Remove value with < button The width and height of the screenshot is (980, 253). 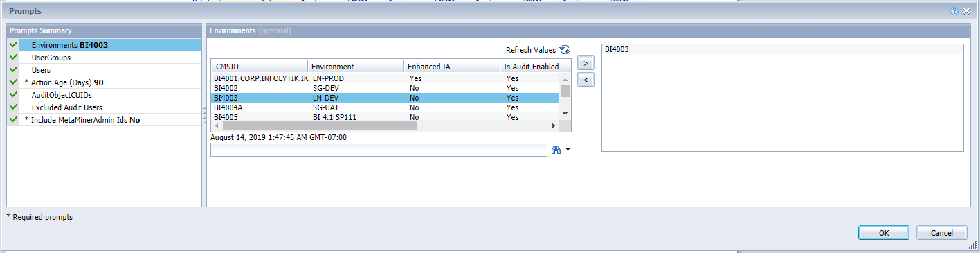(x=586, y=80)
